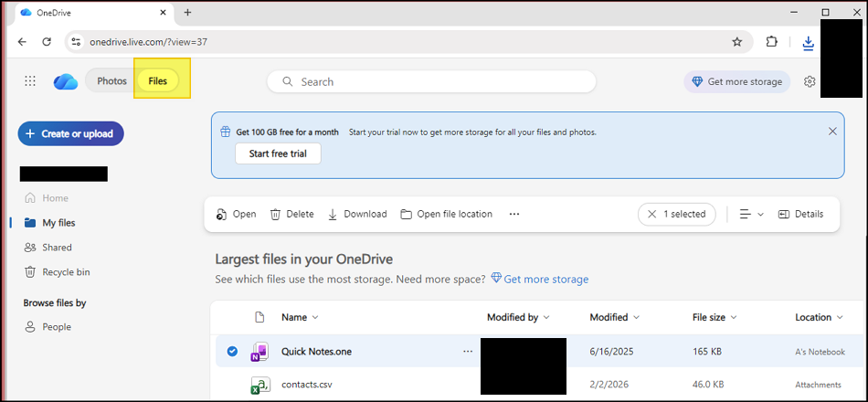
Task: Click 6/16/2025 modified date
Action: pos(611,351)
